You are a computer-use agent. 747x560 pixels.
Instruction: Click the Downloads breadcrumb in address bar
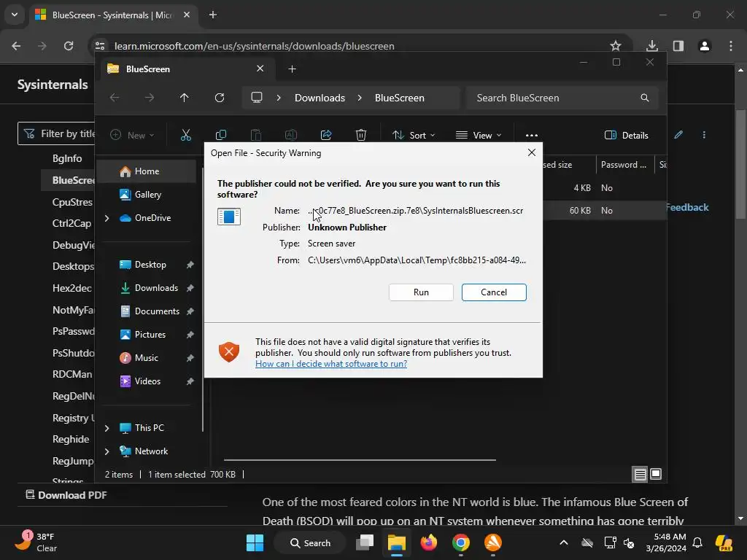[x=320, y=98]
